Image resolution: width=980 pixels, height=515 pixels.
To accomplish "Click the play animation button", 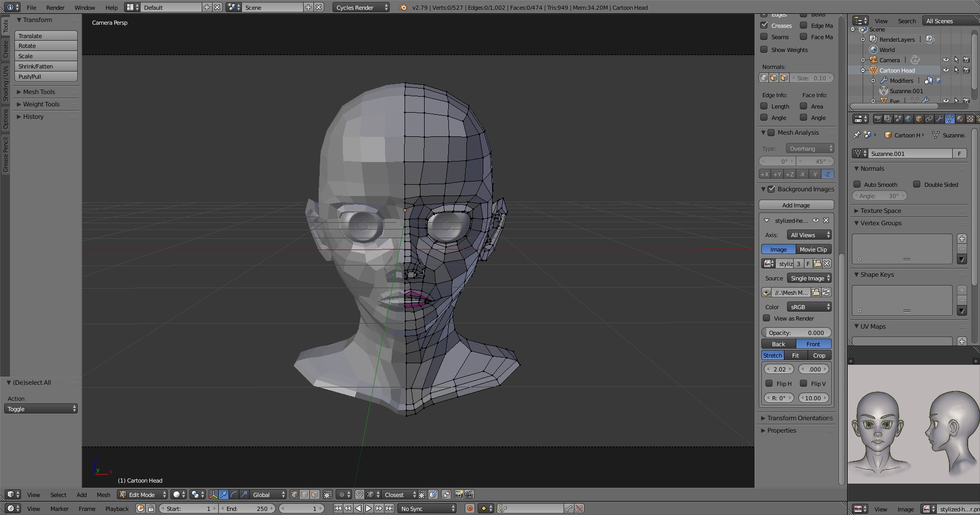I will pyautogui.click(x=369, y=508).
